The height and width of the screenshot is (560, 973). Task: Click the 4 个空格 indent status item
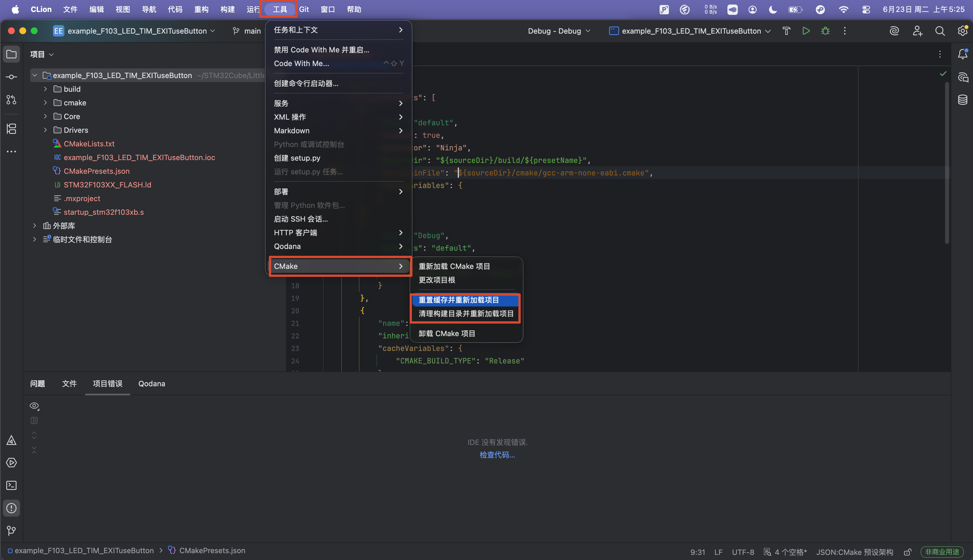pos(786,552)
